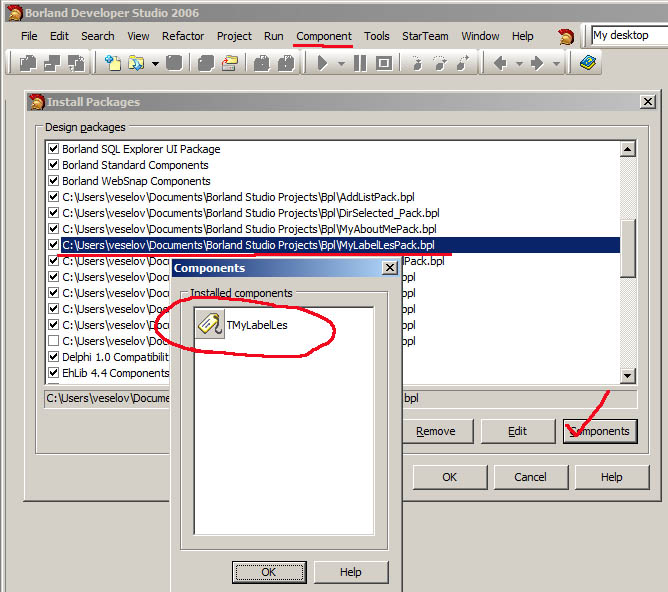The image size is (668, 592).
Task: Click Cancel in Install Packages dialog
Action: (x=530, y=477)
